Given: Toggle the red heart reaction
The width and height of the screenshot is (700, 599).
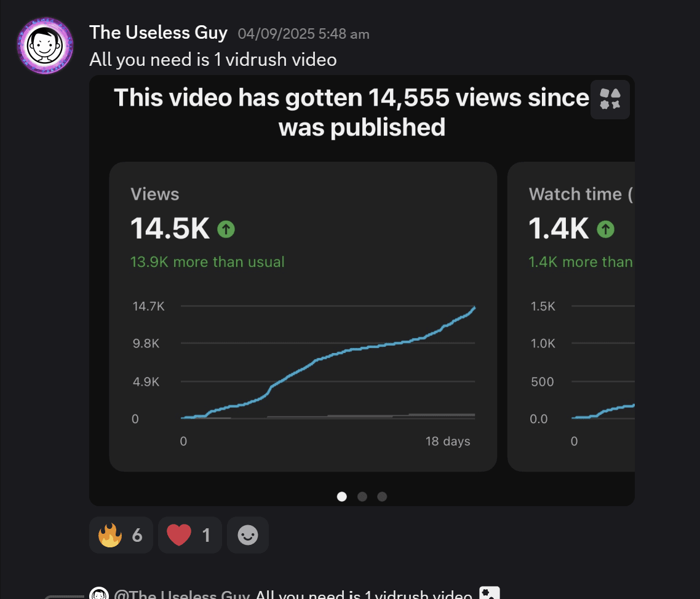Looking at the screenshot, I should click(188, 536).
